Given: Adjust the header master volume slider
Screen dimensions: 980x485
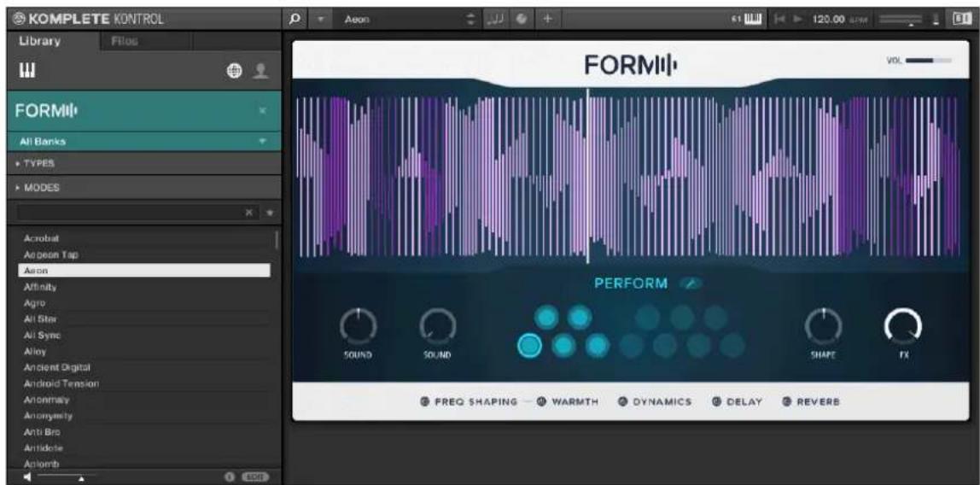Looking at the screenshot, I should coord(901,20).
